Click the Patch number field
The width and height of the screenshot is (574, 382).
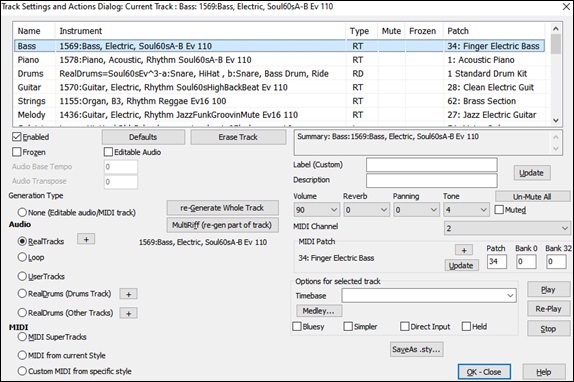point(497,262)
